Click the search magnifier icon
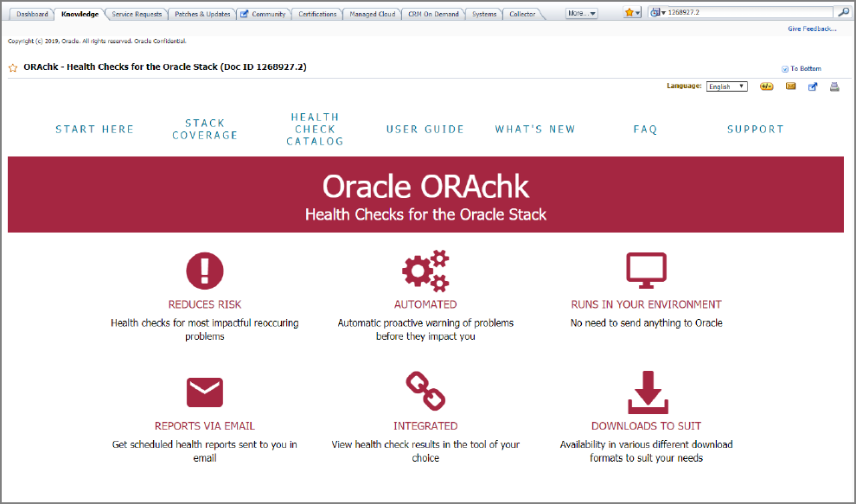856x504 pixels. click(x=843, y=12)
